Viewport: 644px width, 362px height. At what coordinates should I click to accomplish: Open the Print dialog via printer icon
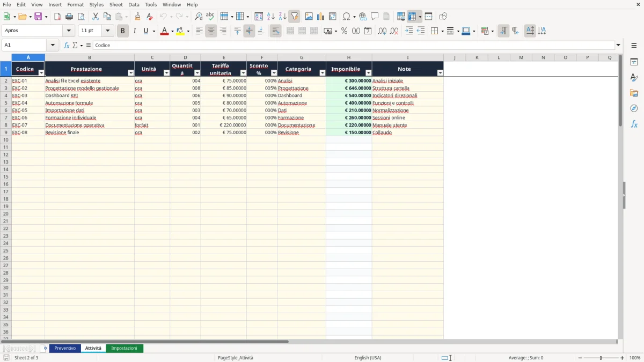(x=69, y=17)
